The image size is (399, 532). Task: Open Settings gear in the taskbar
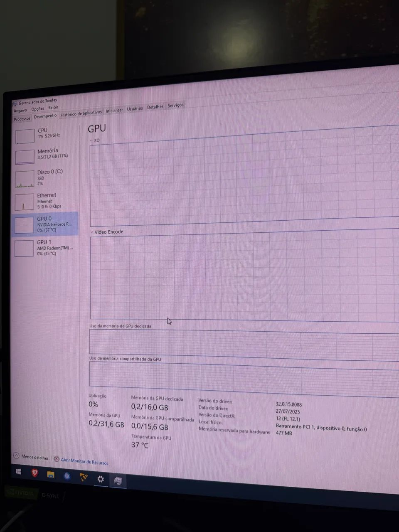tap(101, 479)
